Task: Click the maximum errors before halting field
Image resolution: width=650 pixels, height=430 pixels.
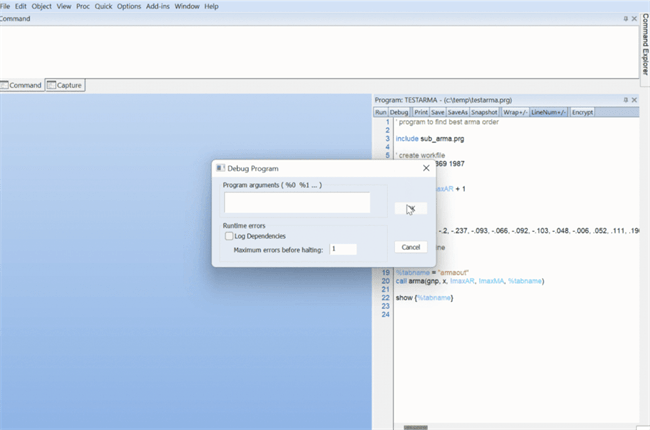Action: pyautogui.click(x=342, y=249)
